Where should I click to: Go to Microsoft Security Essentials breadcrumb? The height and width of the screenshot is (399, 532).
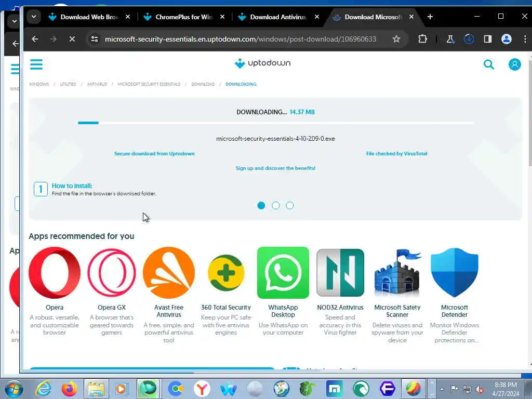pos(149,84)
